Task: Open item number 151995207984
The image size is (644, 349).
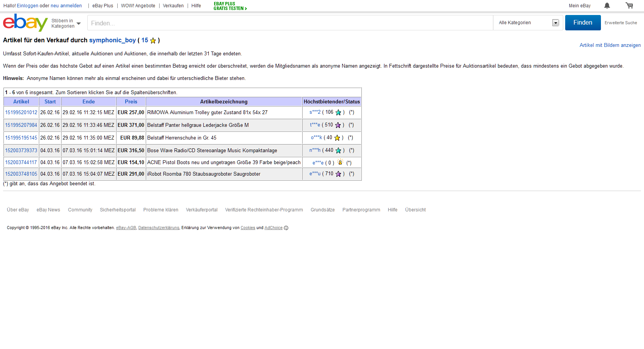Action: pyautogui.click(x=21, y=125)
